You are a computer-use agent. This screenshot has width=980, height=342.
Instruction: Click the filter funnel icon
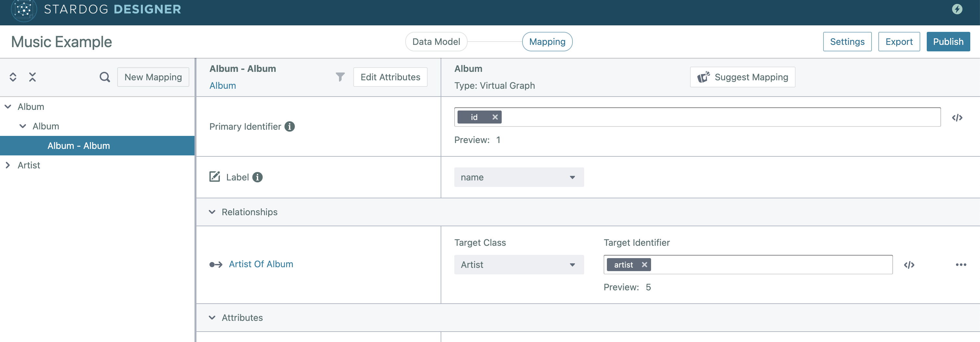click(340, 77)
